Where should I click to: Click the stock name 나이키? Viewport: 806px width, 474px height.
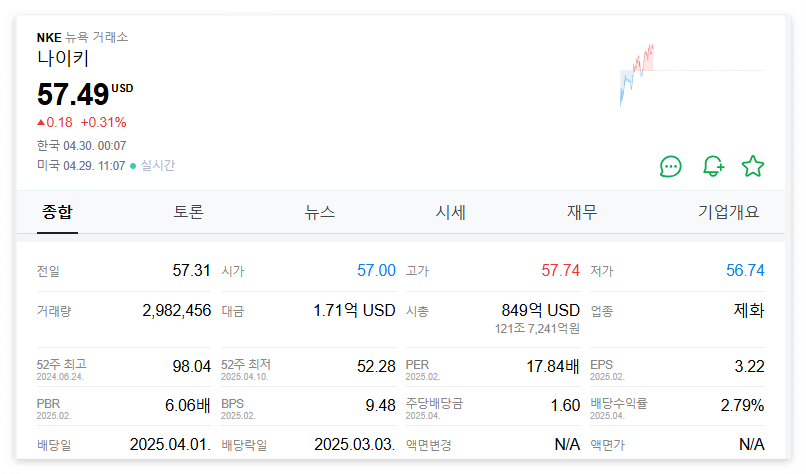tap(63, 58)
